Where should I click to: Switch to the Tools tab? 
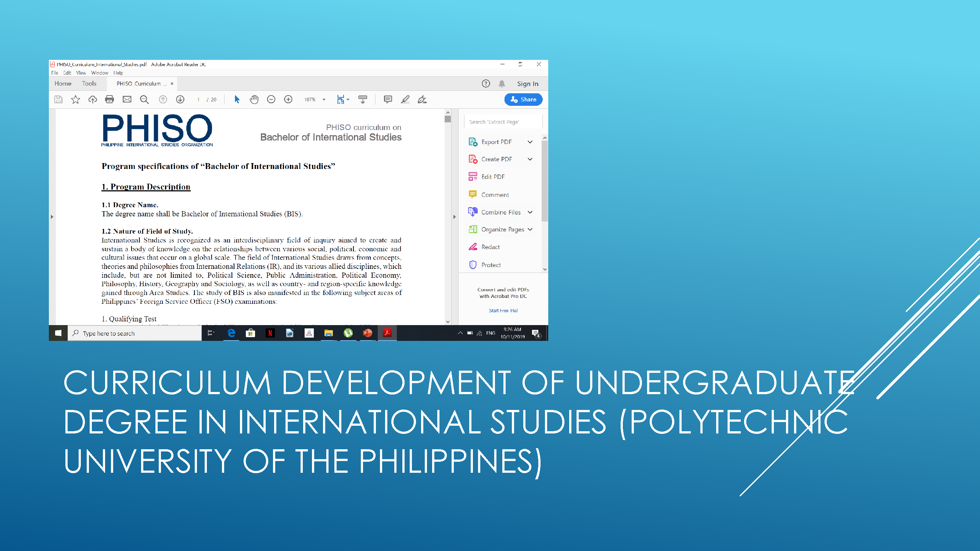coord(90,83)
